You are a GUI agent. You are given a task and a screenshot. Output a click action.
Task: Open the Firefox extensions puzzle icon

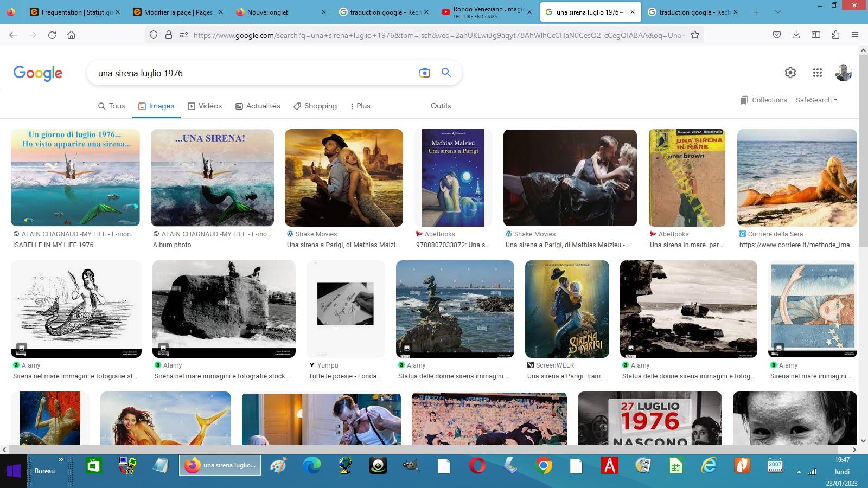coord(835,35)
